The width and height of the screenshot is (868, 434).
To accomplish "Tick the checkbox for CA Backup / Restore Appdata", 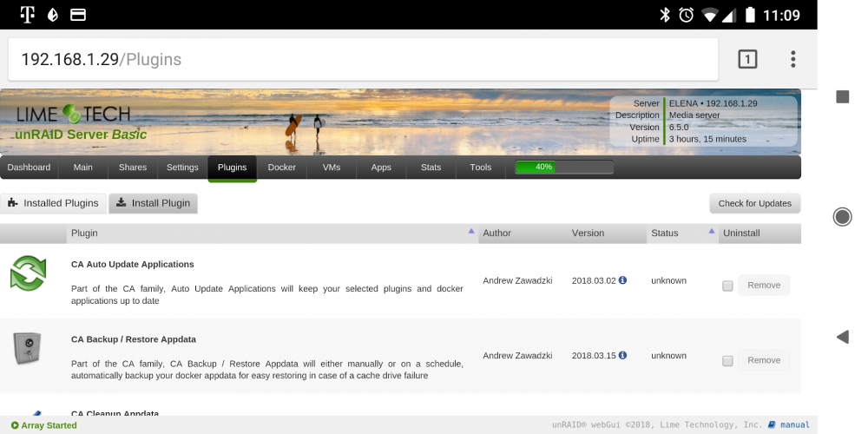I will (x=727, y=361).
